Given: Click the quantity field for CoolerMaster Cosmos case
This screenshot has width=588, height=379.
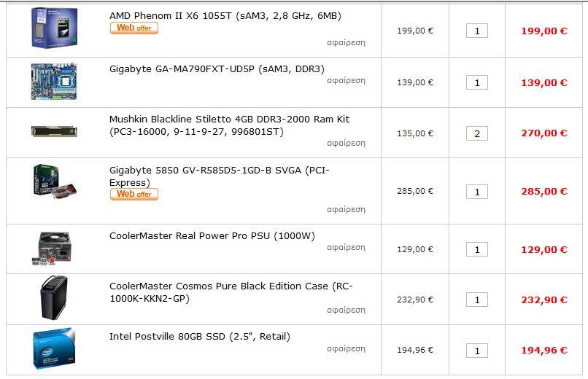Looking at the screenshot, I should coord(477,300).
